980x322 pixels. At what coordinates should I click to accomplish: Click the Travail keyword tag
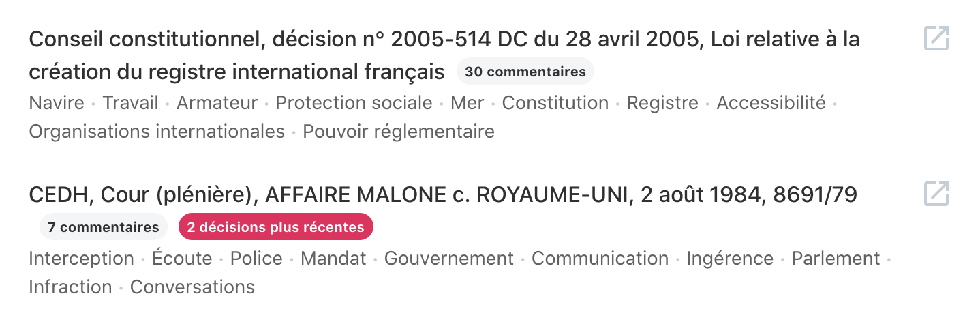click(130, 103)
